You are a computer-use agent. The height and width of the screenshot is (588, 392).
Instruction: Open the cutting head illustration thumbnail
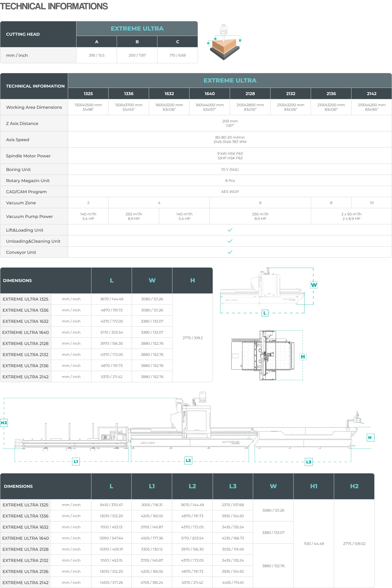click(224, 42)
